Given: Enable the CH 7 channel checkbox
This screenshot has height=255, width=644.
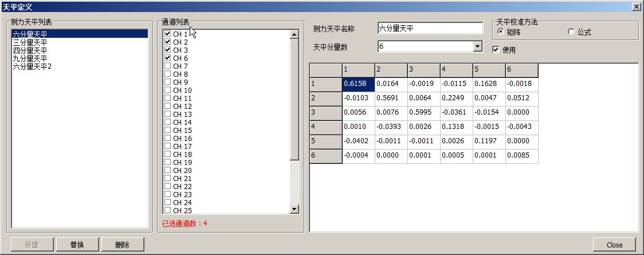Looking at the screenshot, I should coord(168,66).
